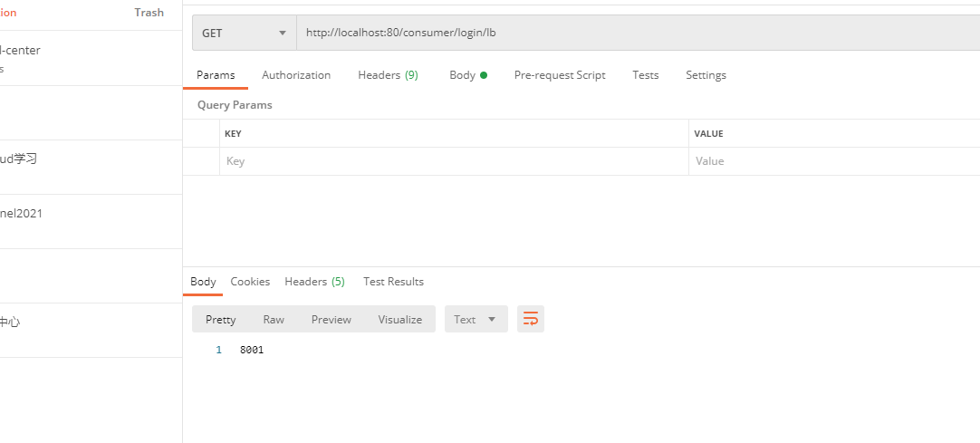The image size is (980, 443).
Task: Select the Visualize view button
Action: pos(400,319)
